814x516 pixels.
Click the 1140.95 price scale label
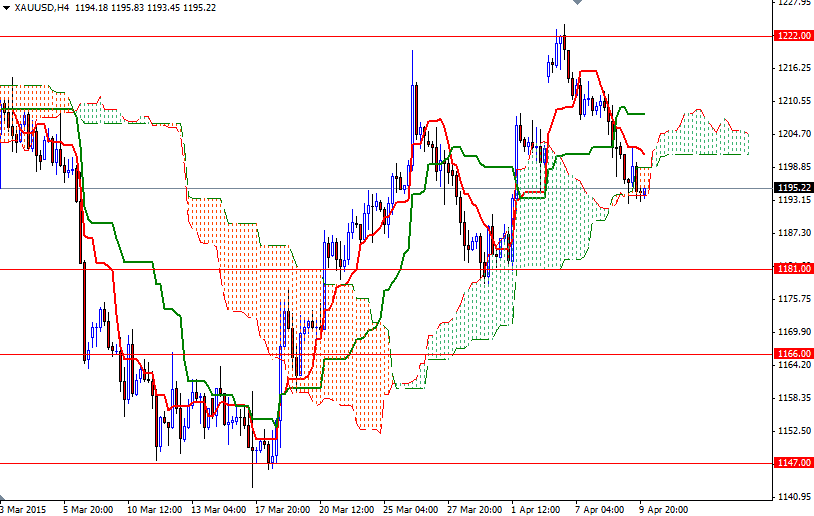point(793,497)
